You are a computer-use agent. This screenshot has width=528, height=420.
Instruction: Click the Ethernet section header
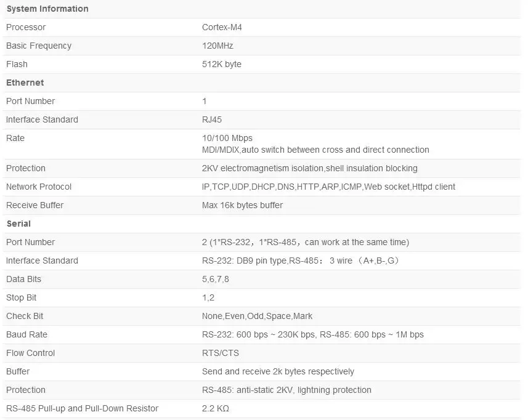click(x=25, y=83)
